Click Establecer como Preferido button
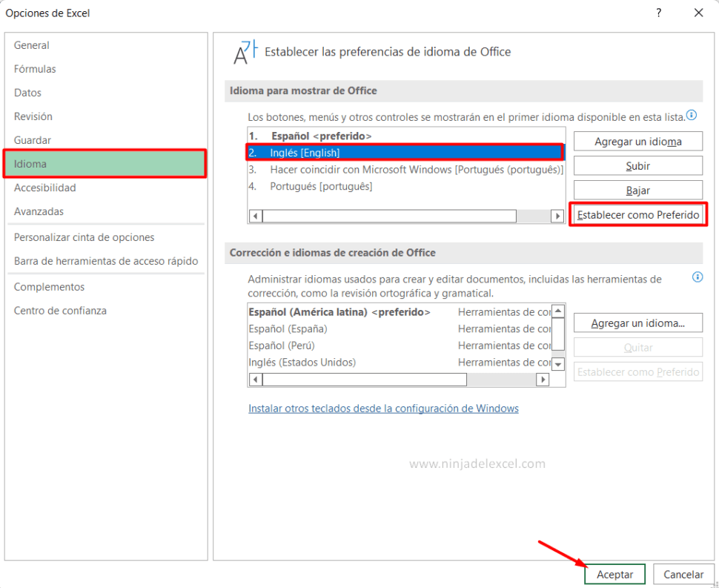719x588 pixels. point(638,214)
